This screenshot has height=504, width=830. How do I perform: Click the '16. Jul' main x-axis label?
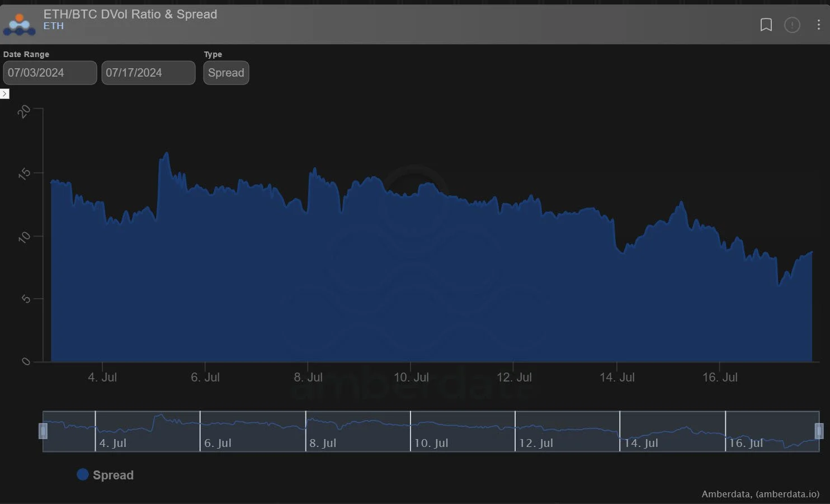coord(720,378)
